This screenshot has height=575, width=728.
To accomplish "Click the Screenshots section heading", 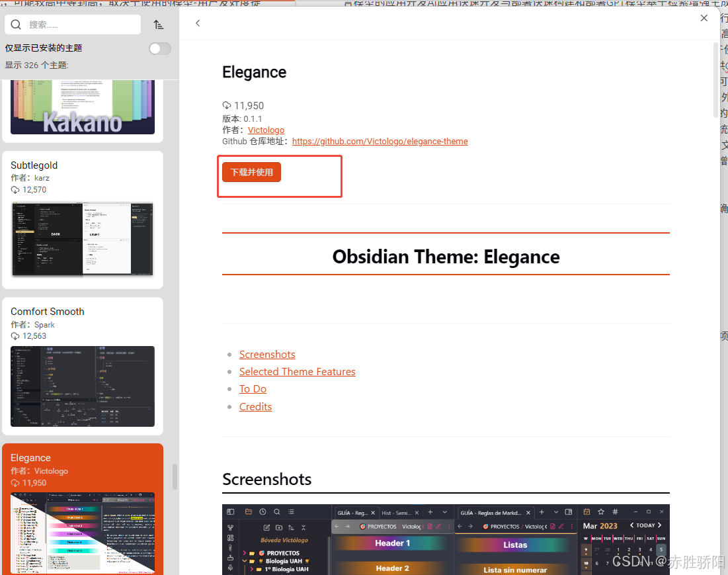I will (x=267, y=479).
